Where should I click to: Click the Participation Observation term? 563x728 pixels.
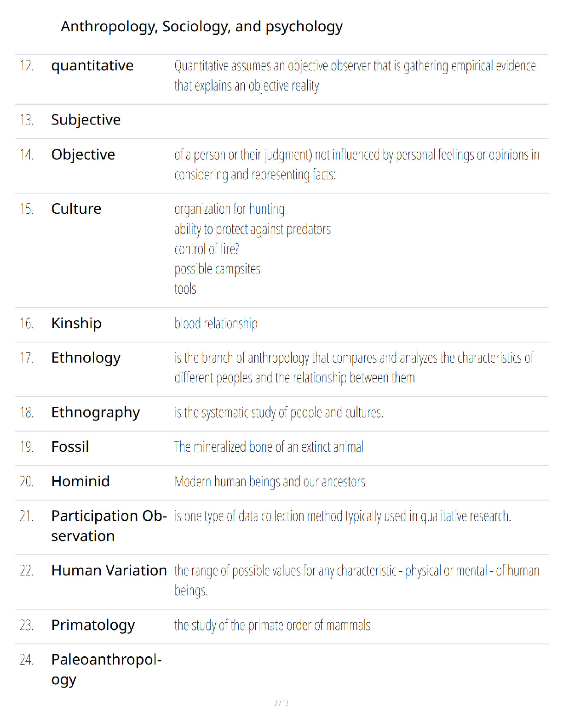coord(109,526)
